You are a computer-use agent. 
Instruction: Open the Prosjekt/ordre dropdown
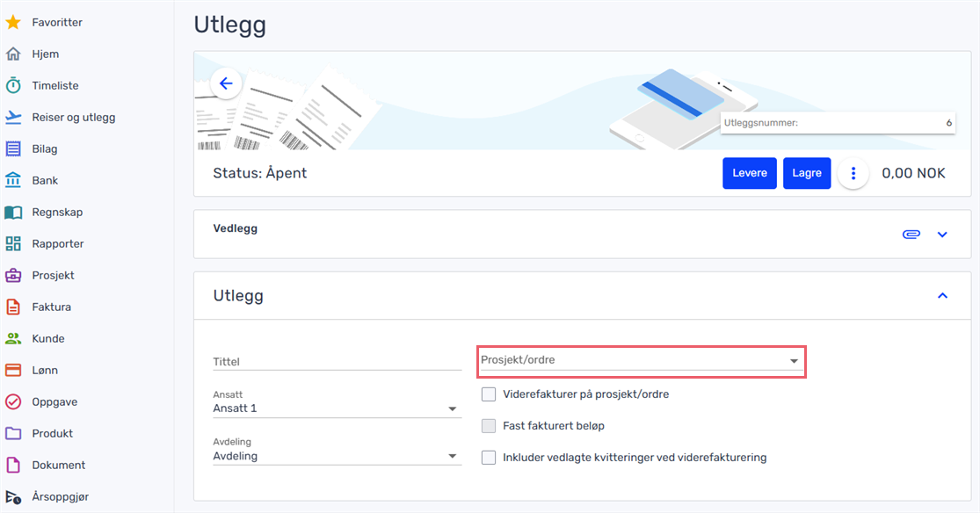(x=642, y=361)
